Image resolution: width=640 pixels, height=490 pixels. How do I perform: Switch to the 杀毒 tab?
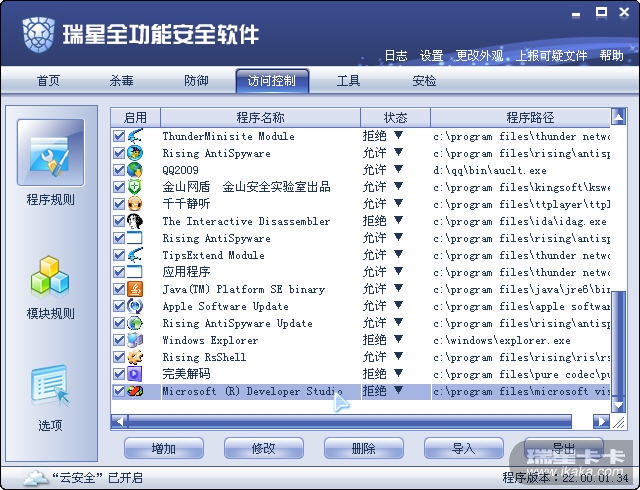[x=121, y=80]
